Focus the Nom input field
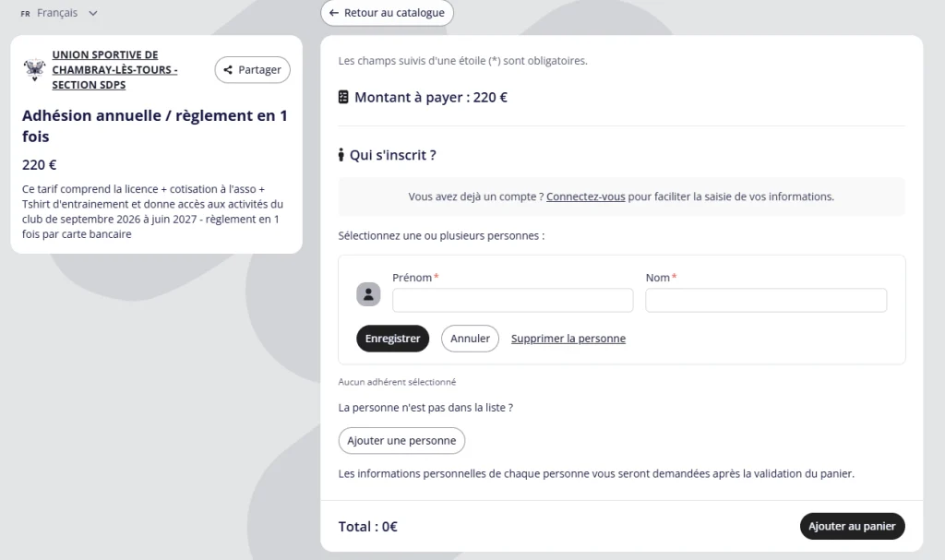The image size is (945, 560). [766, 300]
